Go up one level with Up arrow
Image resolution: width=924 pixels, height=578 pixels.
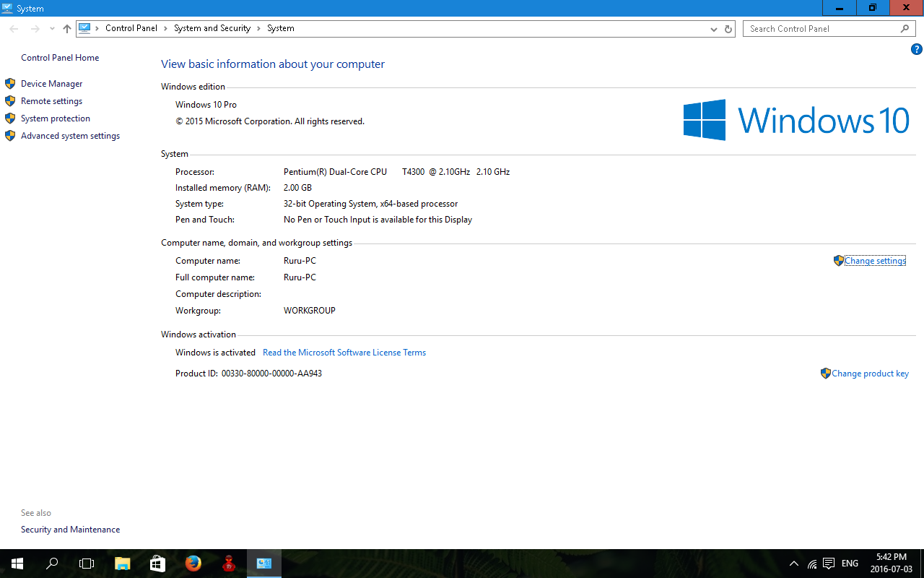coord(67,29)
